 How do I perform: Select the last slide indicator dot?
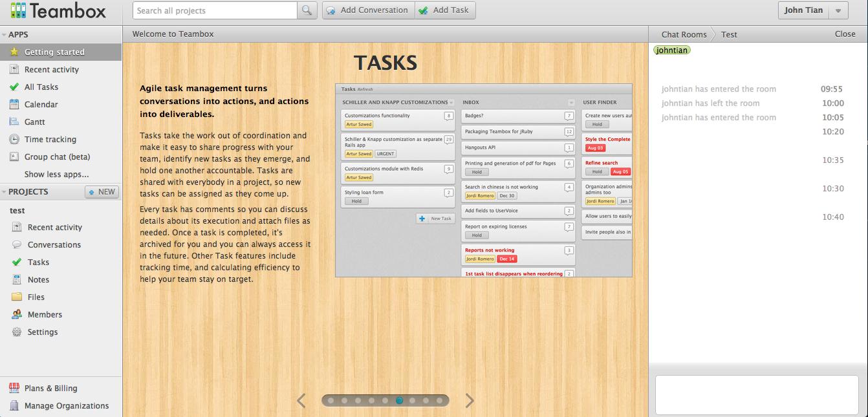440,401
